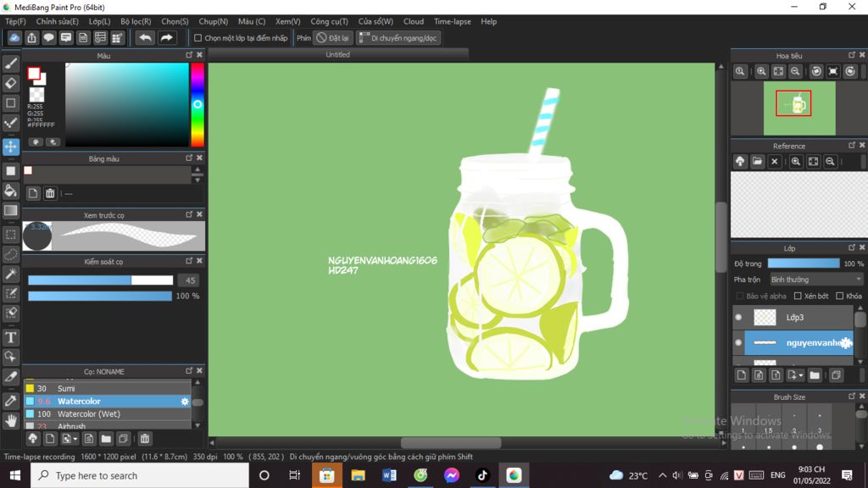868x488 pixels.
Task: Open a reference image with folder icon
Action: pos(757,162)
